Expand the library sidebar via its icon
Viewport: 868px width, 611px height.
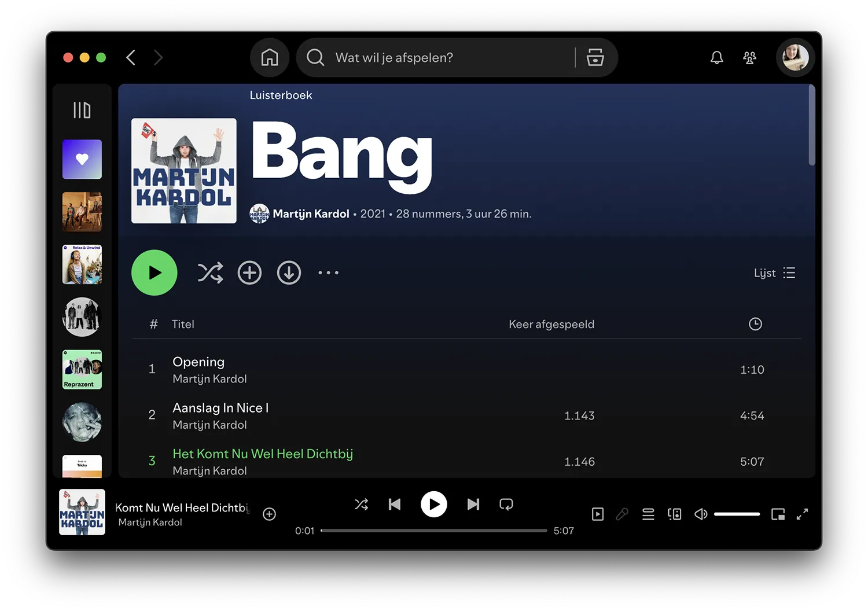82,110
